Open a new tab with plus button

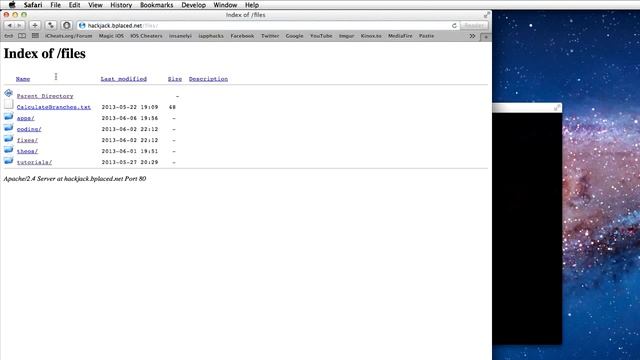coord(485,37)
